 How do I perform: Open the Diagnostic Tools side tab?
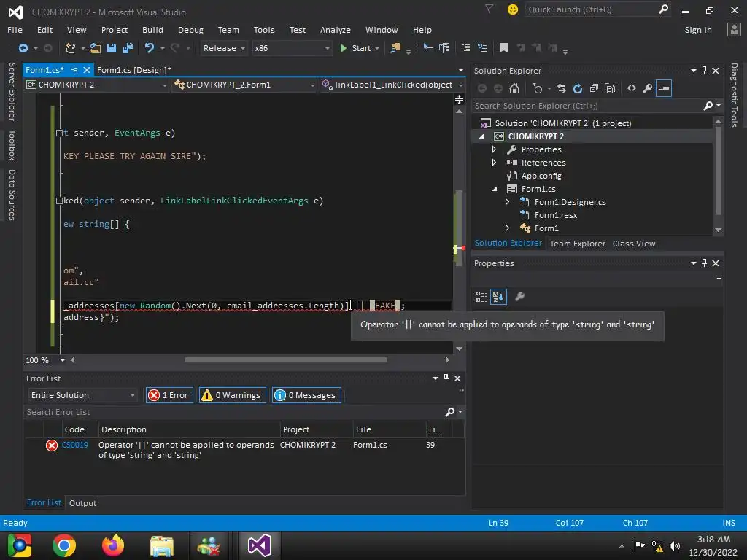(x=734, y=96)
